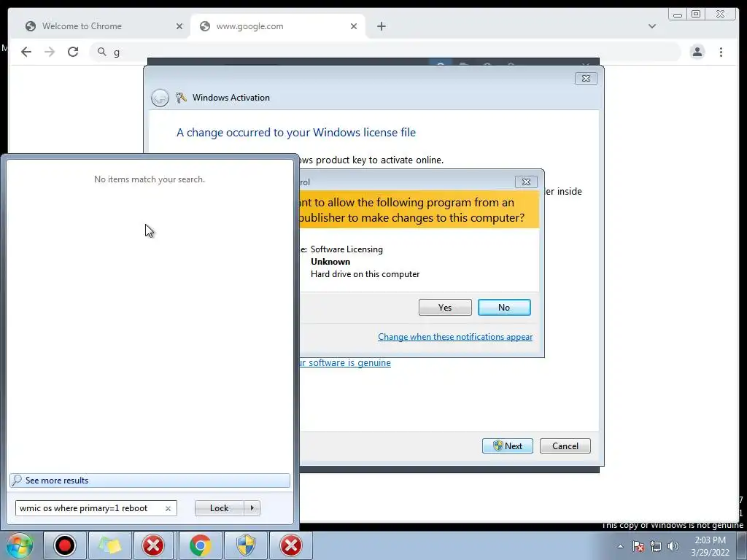This screenshot has height=560, width=747.
Task: Click 'Software Licensing' program name text
Action: point(347,249)
